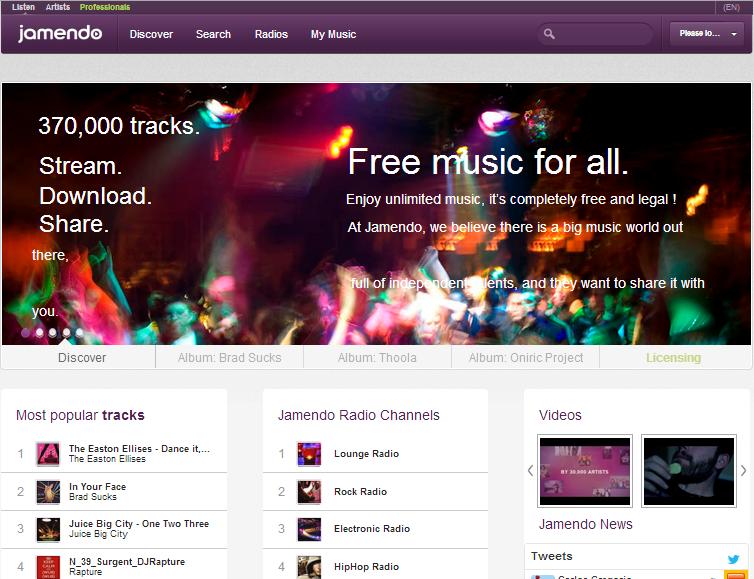
Task: Select the first slideshow dot
Action: pos(25,332)
